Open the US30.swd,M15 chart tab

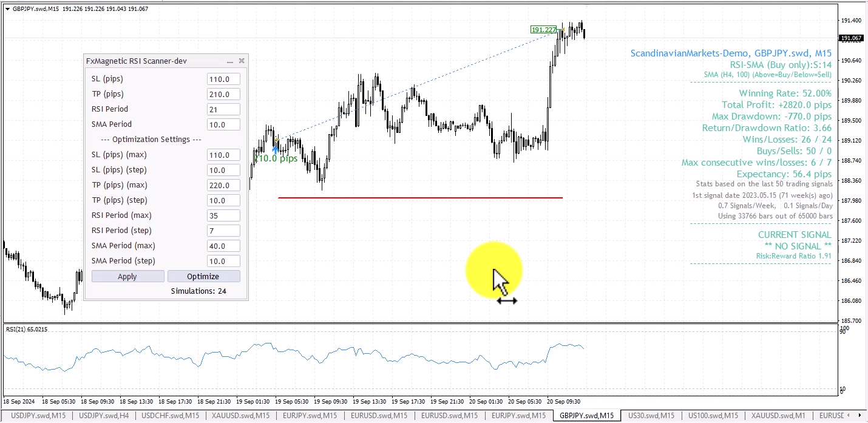click(651, 416)
